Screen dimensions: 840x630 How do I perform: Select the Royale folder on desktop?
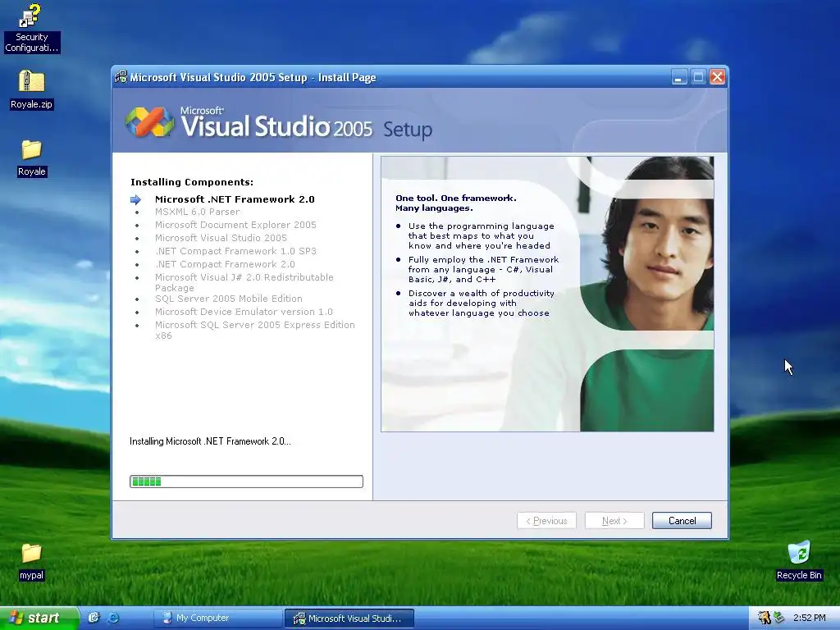[31, 158]
